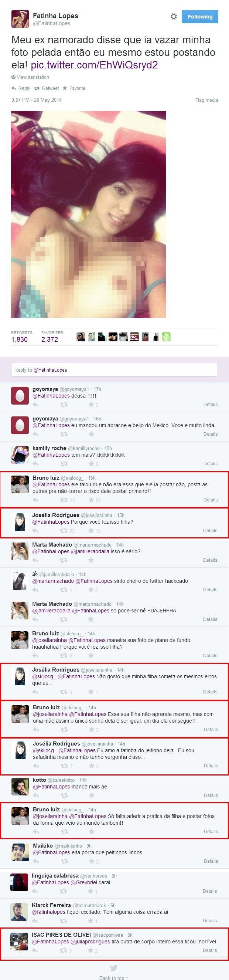Click Reply under the main tweet

pos(21,88)
